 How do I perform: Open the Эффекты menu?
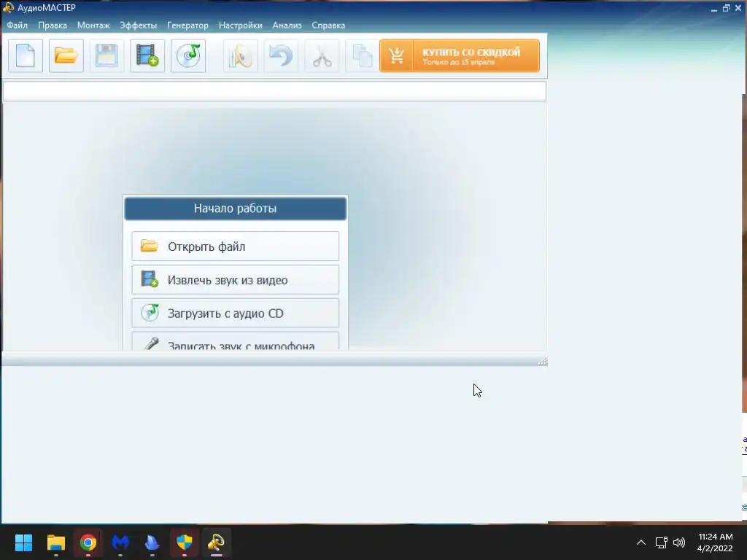click(x=138, y=26)
